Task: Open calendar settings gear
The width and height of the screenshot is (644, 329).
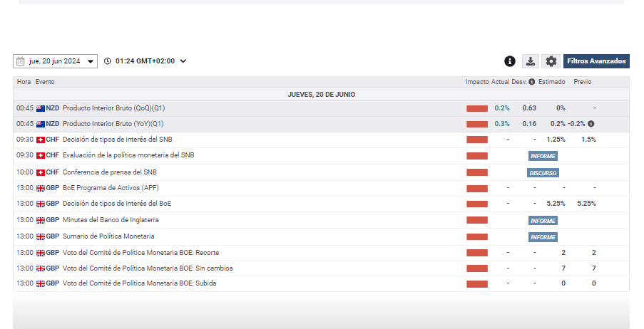Action: [551, 61]
